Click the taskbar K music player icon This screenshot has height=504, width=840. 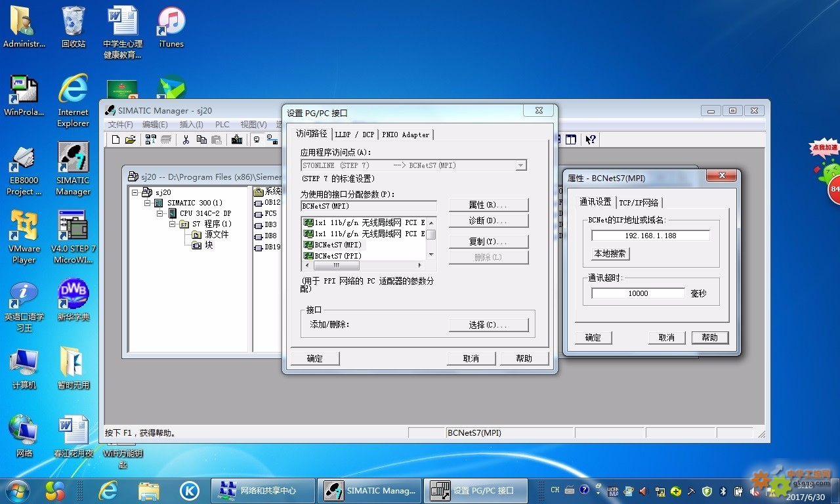(190, 490)
